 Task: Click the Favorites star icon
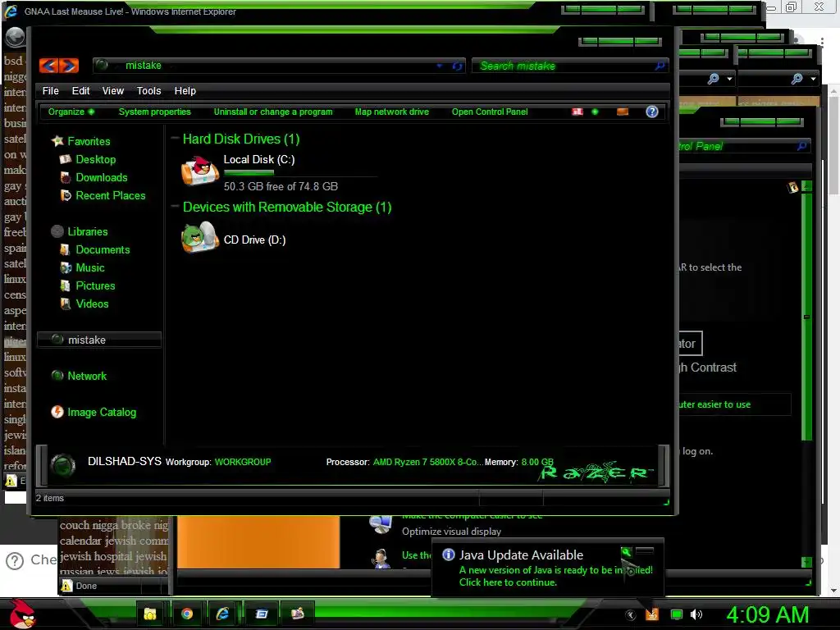tap(57, 141)
